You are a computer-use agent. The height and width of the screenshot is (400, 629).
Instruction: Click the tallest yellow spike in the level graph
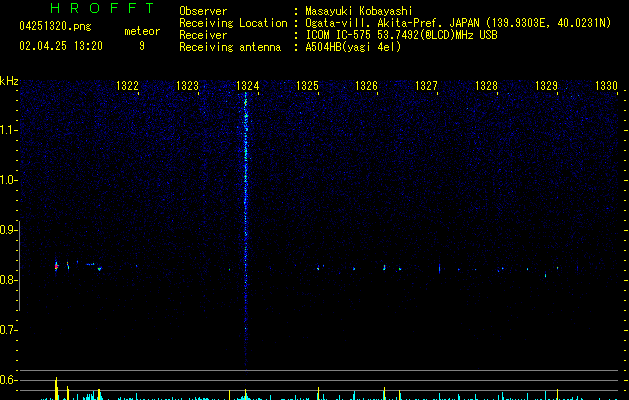click(57, 388)
